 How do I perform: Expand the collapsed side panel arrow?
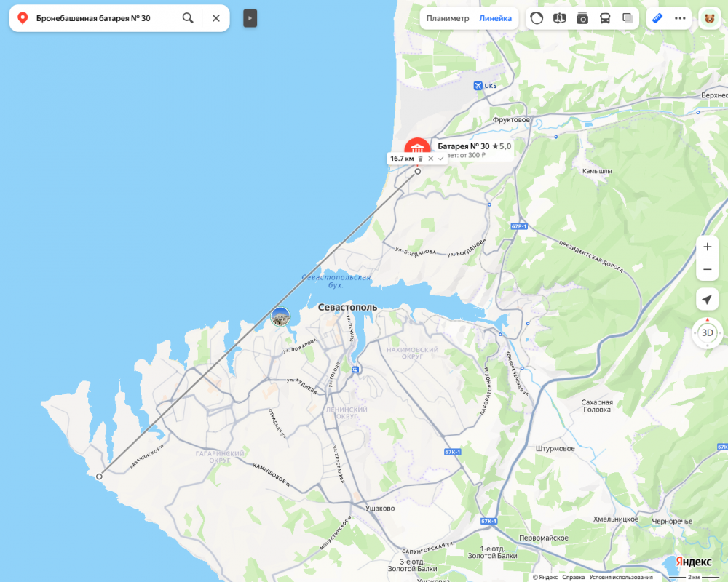(x=250, y=19)
